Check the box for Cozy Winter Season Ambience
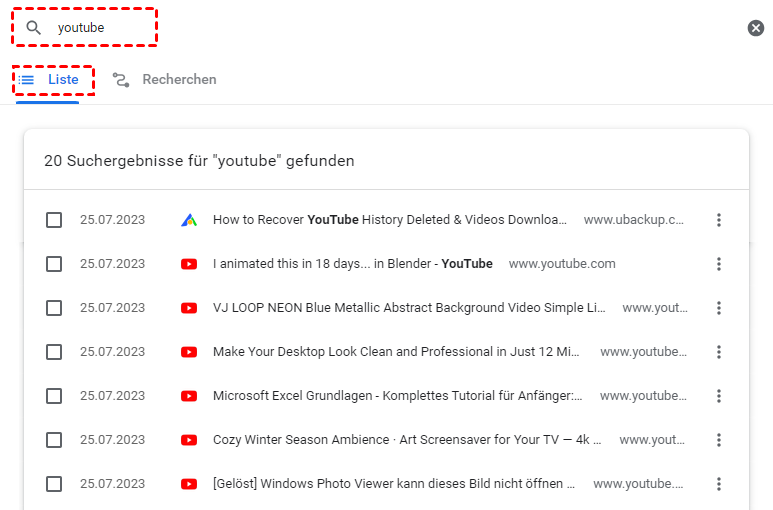773x510 pixels. click(54, 440)
